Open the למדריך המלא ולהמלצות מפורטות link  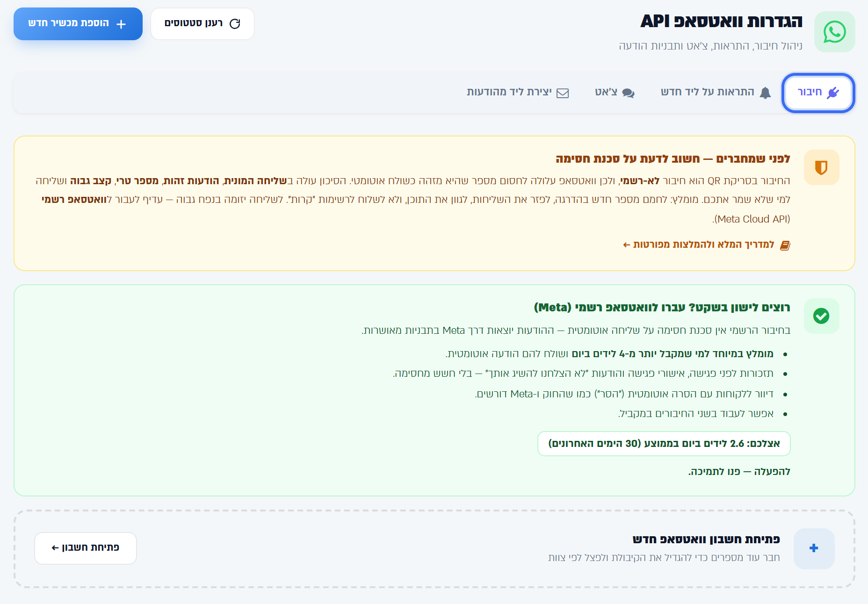[707, 245]
